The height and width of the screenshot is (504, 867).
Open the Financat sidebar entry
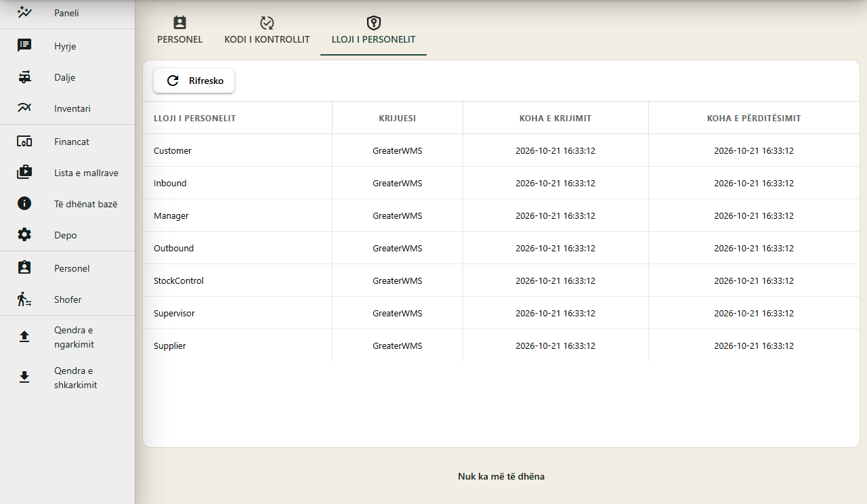(x=67, y=142)
